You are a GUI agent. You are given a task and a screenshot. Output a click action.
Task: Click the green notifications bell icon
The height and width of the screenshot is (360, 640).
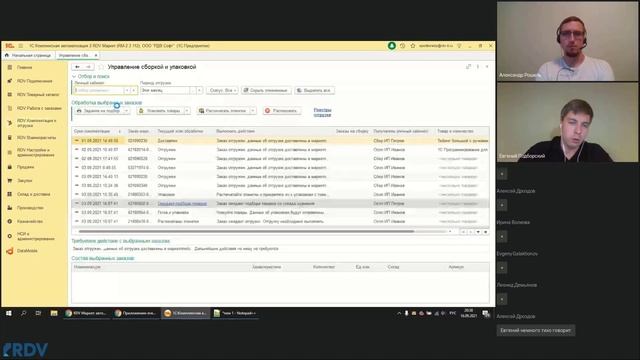tap(391, 46)
